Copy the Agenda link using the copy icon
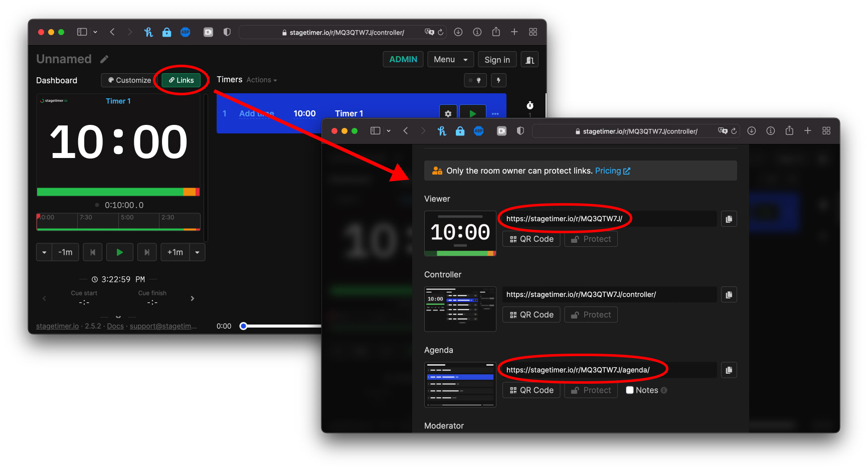Viewport: 868px width, 470px height. (729, 370)
